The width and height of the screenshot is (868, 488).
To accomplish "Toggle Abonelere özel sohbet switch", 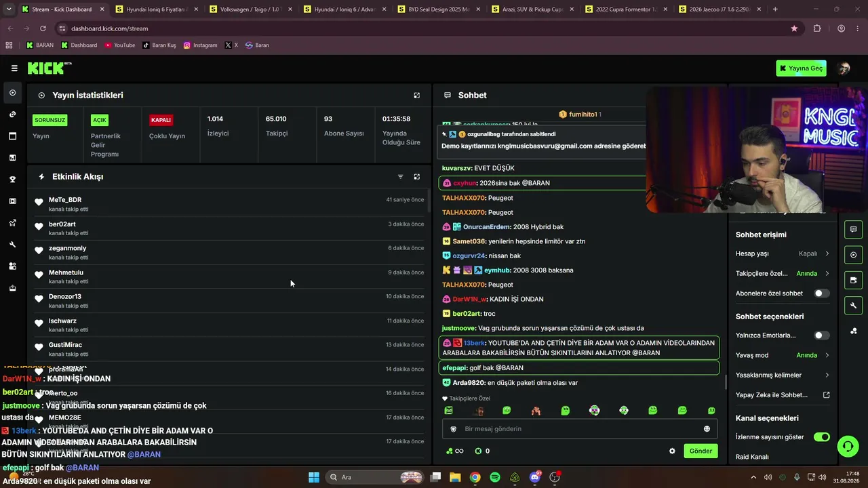I will tap(821, 293).
